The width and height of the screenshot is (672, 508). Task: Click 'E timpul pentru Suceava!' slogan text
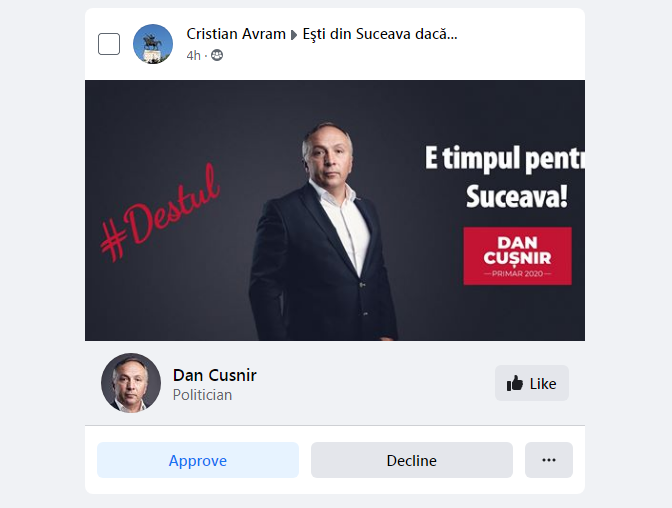[x=505, y=177]
